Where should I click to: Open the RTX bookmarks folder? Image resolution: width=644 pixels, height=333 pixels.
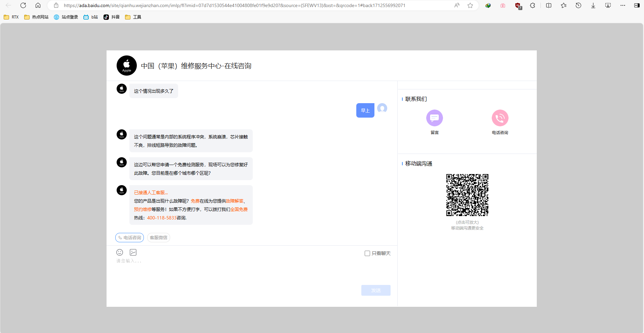point(11,17)
